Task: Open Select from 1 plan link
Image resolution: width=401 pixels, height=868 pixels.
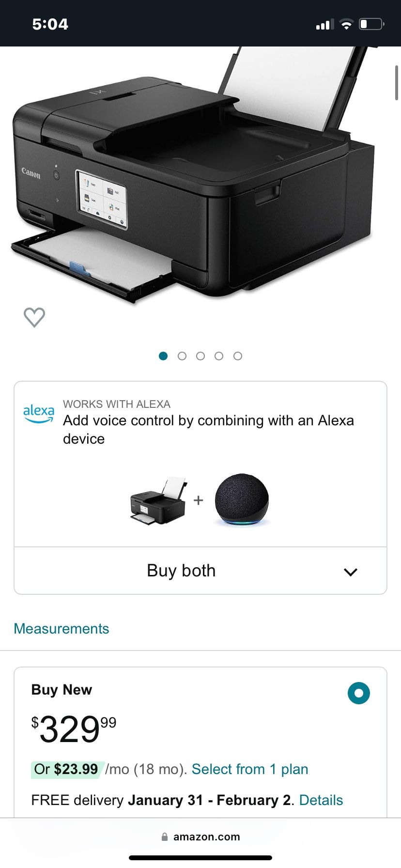Action: pos(250,769)
